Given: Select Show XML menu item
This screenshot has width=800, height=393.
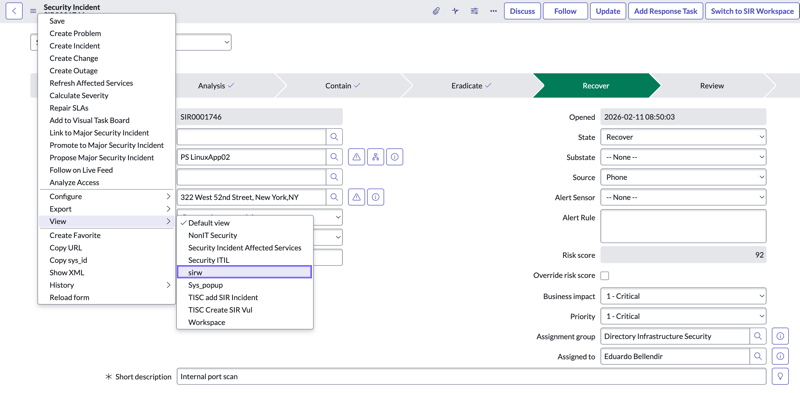Looking at the screenshot, I should [x=107, y=273].
